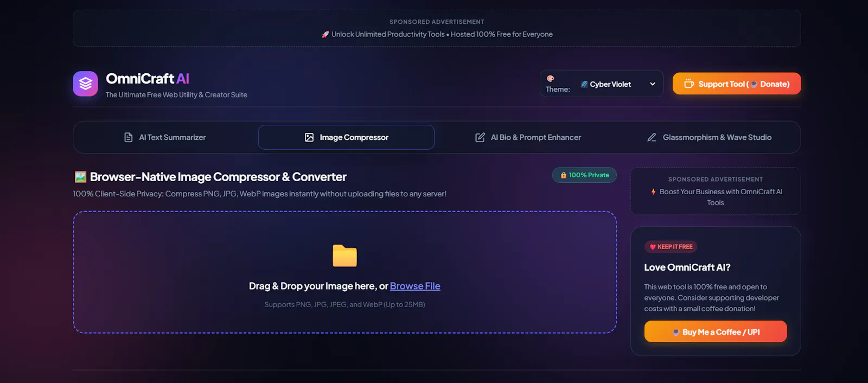868x383 pixels.
Task: Click the KEEP IT FREE badge
Action: (671, 247)
